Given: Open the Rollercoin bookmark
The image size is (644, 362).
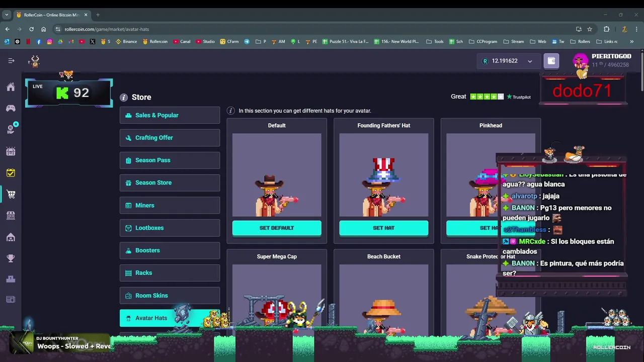Looking at the screenshot, I should [154, 42].
